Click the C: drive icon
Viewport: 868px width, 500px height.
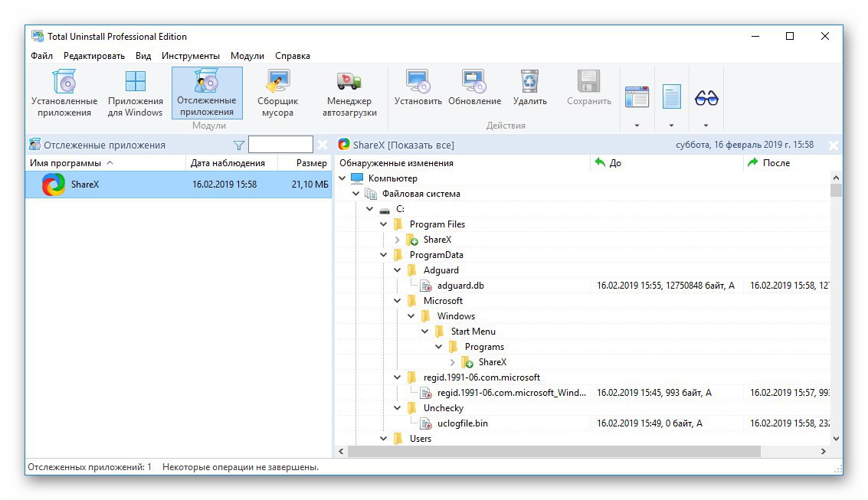tap(385, 210)
